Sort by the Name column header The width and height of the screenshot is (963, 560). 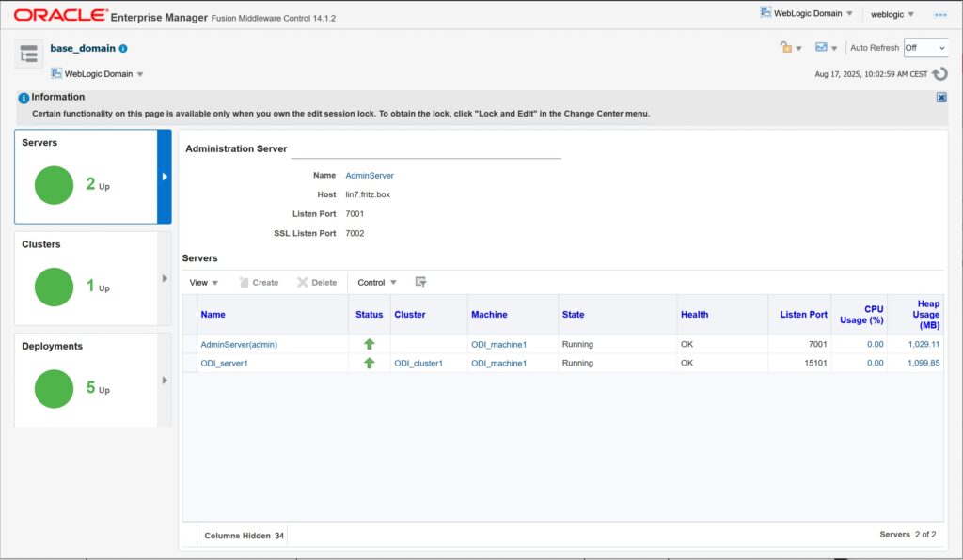click(213, 315)
